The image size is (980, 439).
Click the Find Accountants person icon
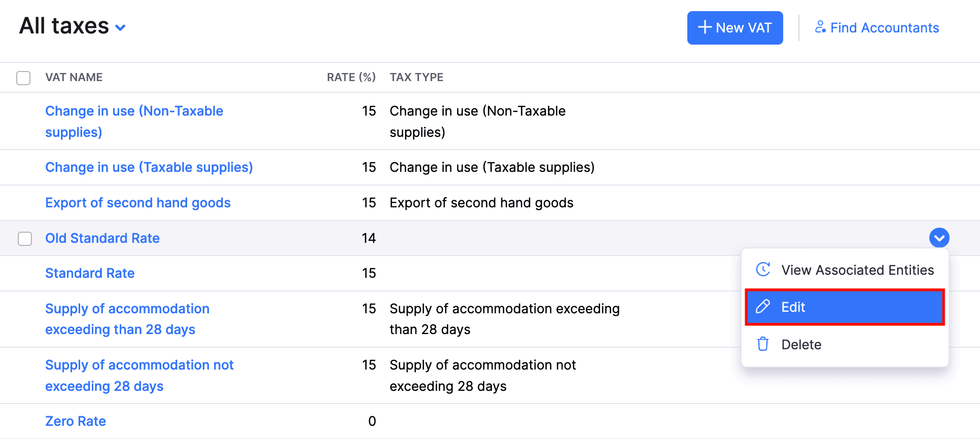[x=820, y=27]
